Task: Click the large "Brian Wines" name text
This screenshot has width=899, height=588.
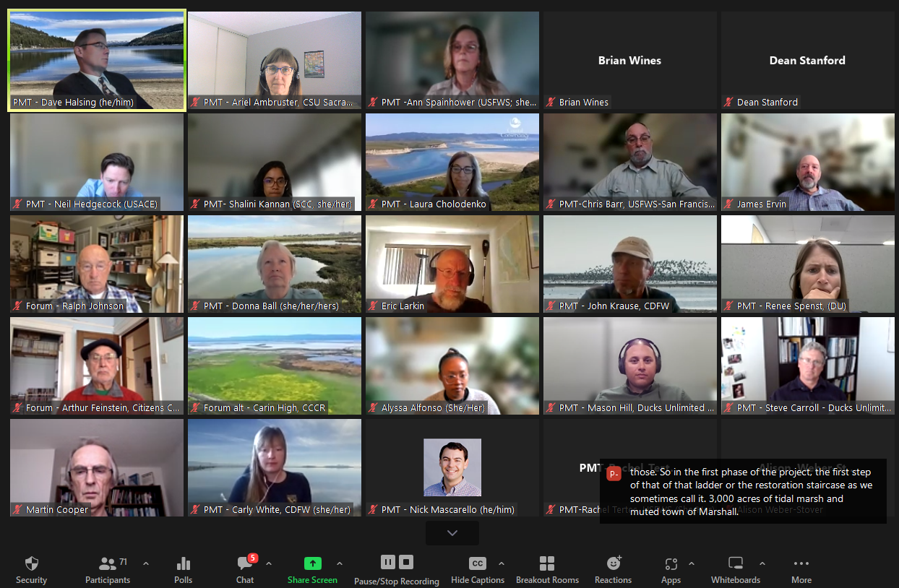Action: click(629, 61)
